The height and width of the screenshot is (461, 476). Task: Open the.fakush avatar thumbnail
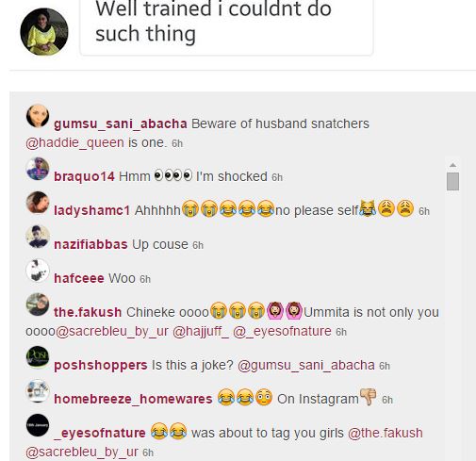click(38, 305)
